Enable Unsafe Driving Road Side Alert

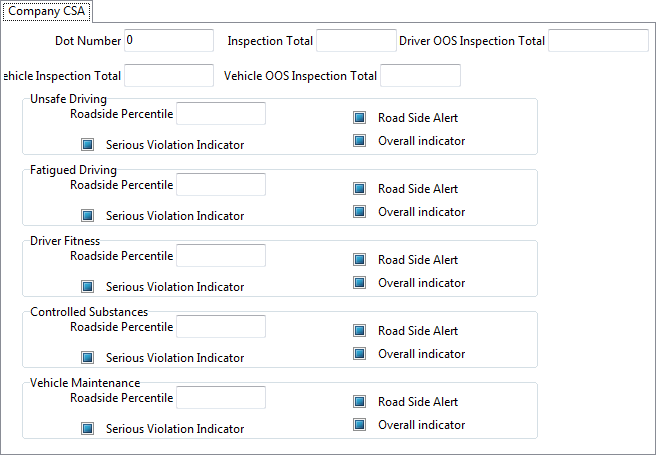pos(360,118)
